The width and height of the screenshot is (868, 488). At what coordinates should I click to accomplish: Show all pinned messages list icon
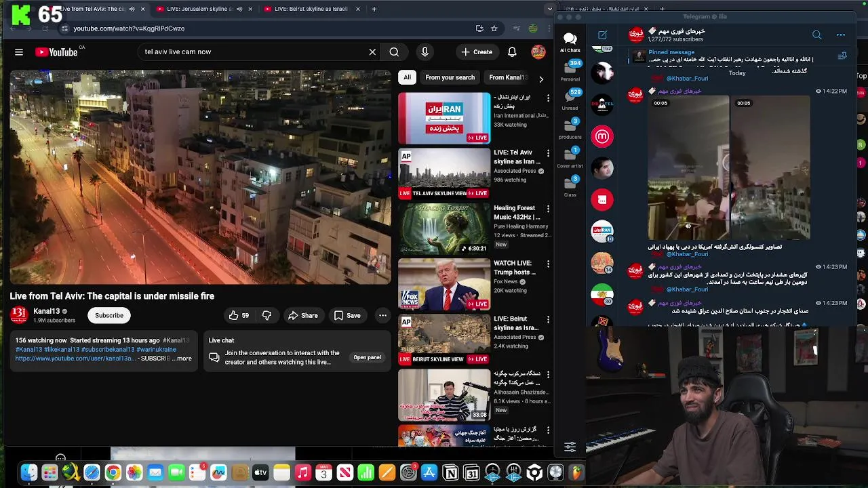842,56
